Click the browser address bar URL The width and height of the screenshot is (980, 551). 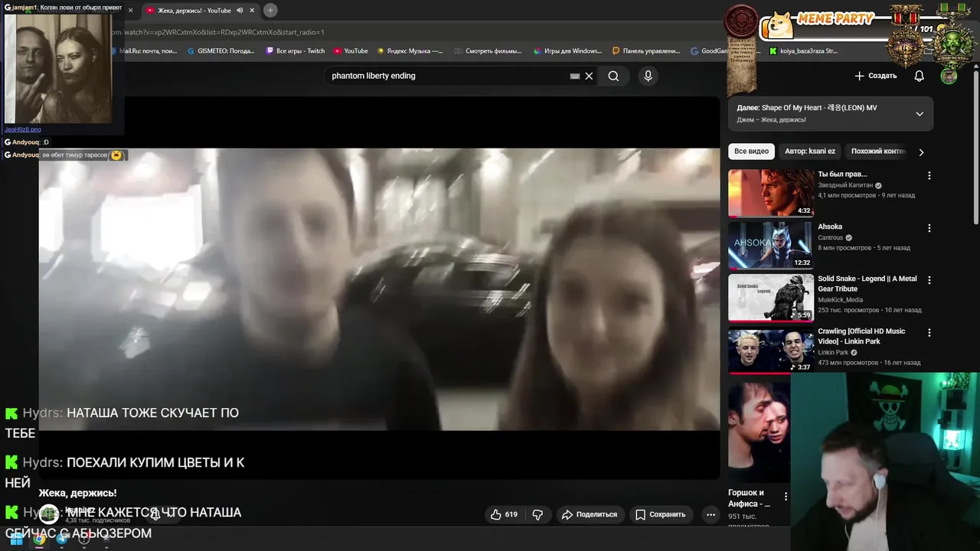tap(218, 32)
